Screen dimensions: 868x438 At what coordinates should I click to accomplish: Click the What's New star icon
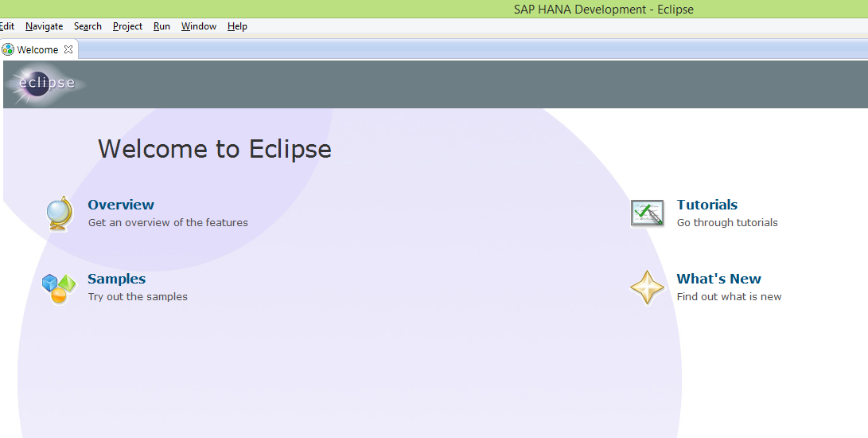[x=647, y=287]
